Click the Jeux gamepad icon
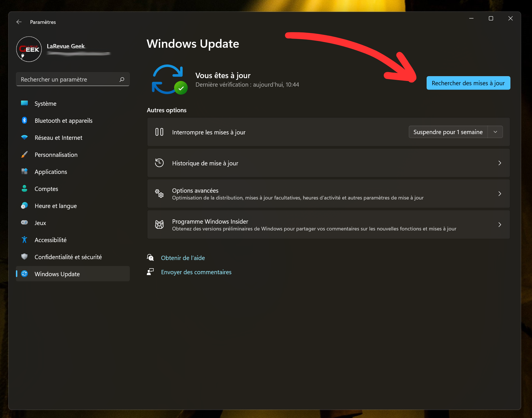Image resolution: width=532 pixels, height=418 pixels. point(24,223)
